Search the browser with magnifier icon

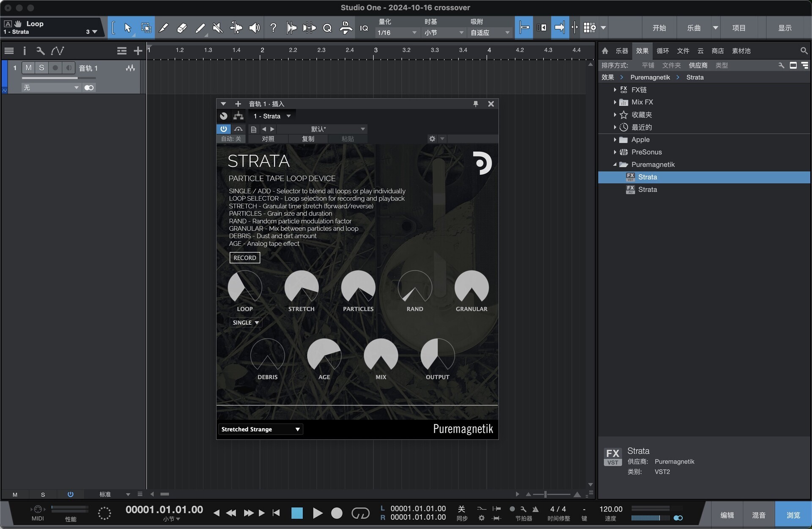point(804,51)
